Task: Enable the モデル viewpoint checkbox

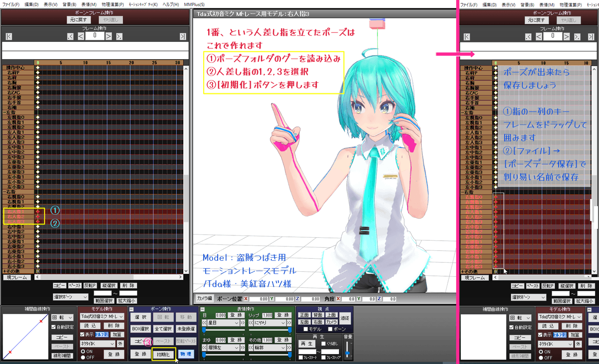Action: (x=305, y=329)
